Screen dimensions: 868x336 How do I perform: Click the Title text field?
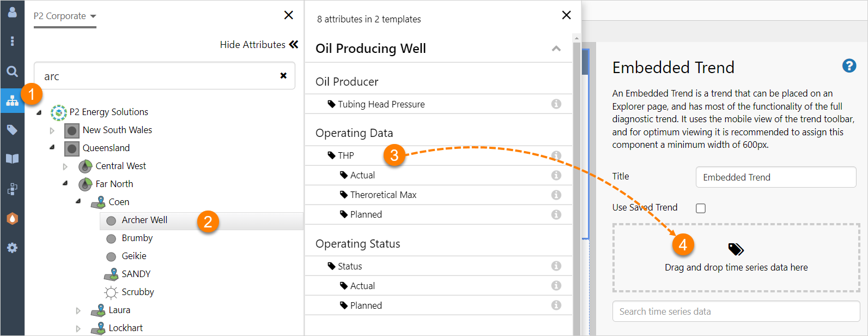tap(775, 177)
